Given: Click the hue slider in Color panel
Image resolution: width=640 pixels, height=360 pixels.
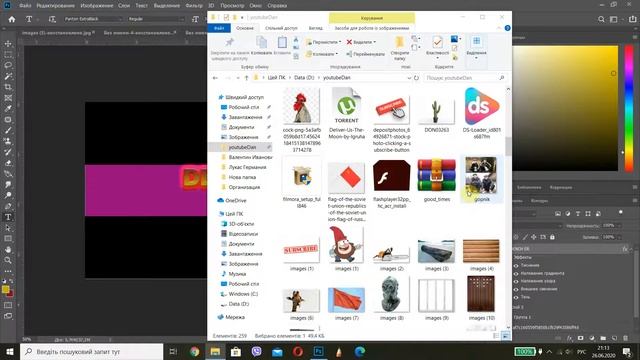Looking at the screenshot, I should 629,108.
